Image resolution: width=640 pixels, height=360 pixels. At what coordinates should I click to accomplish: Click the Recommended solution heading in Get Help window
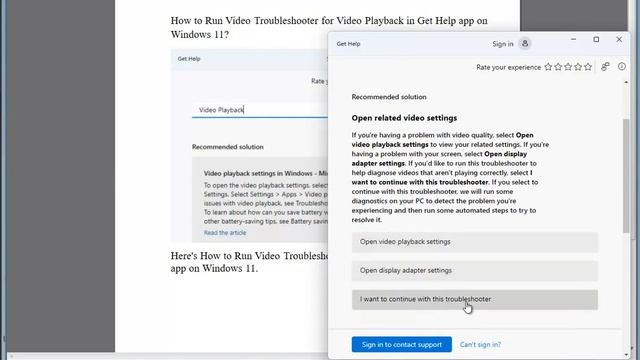point(389,97)
